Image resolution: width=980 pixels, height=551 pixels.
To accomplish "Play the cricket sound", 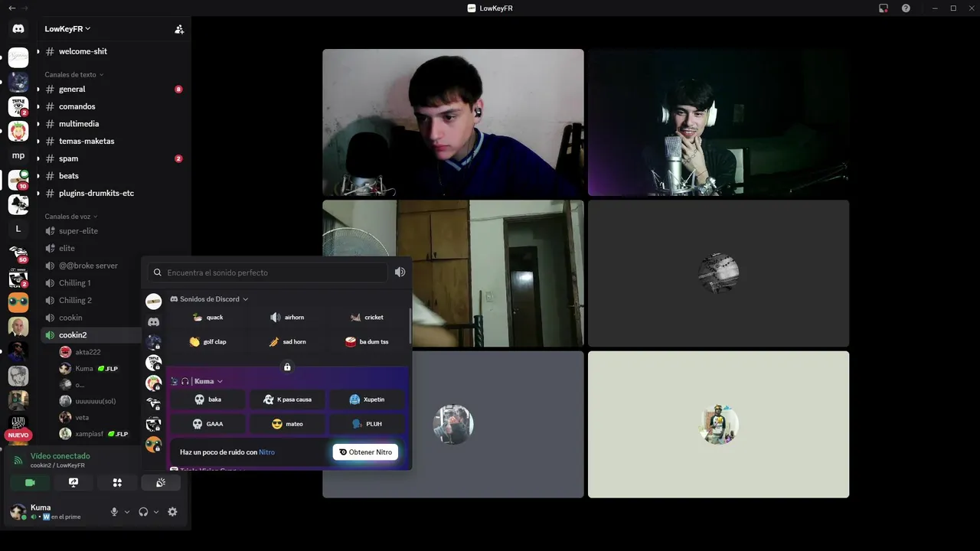I will 367,318.
